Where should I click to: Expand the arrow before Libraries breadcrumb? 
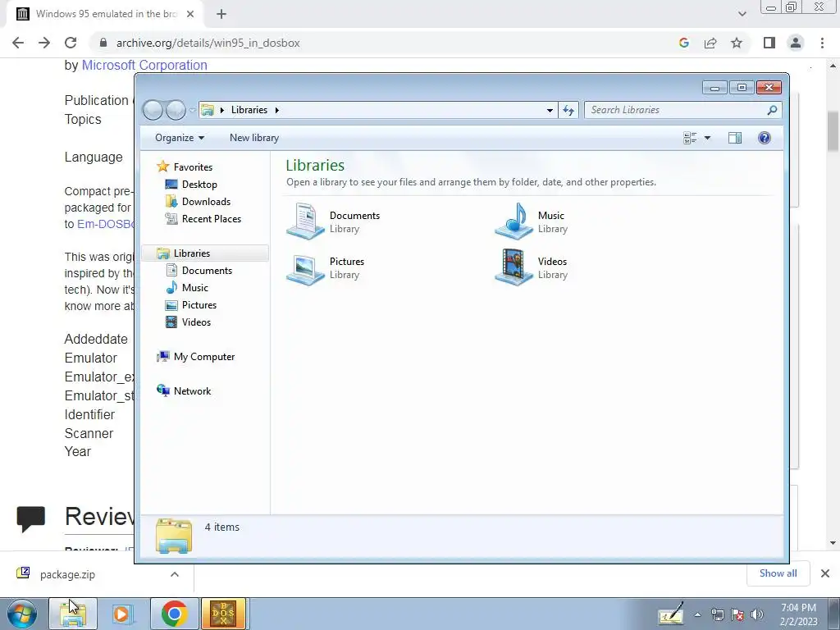tap(222, 110)
